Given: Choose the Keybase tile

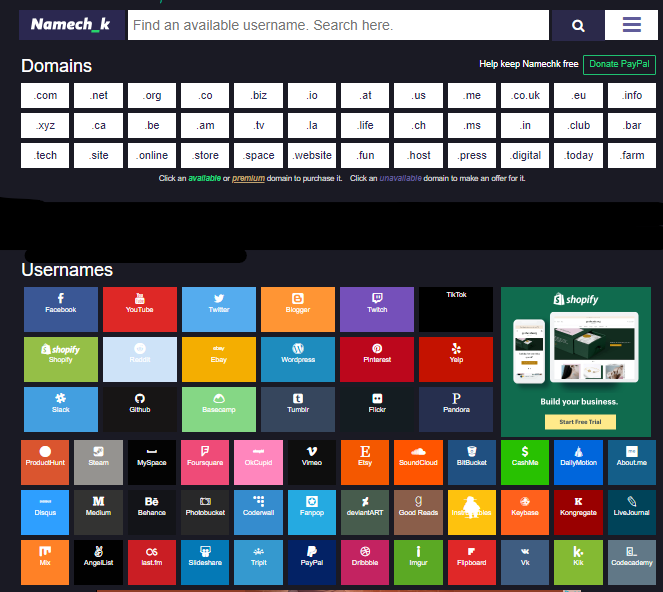Looking at the screenshot, I should [525, 513].
